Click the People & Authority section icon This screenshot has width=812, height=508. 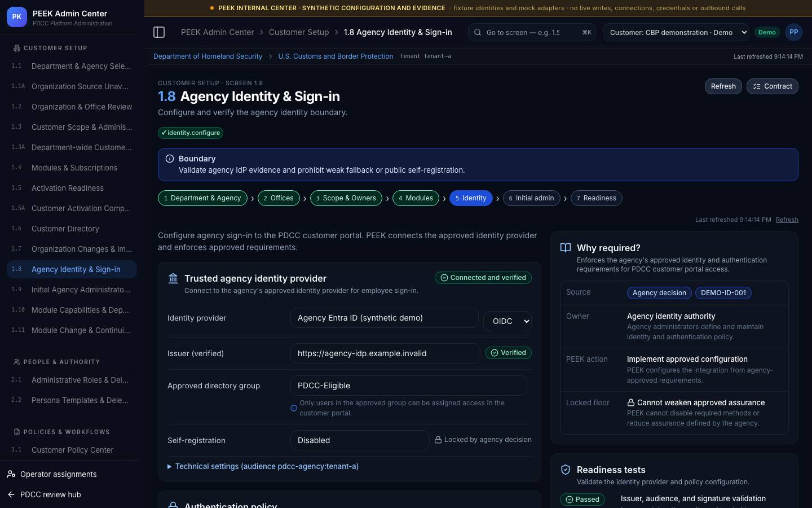coord(17,362)
